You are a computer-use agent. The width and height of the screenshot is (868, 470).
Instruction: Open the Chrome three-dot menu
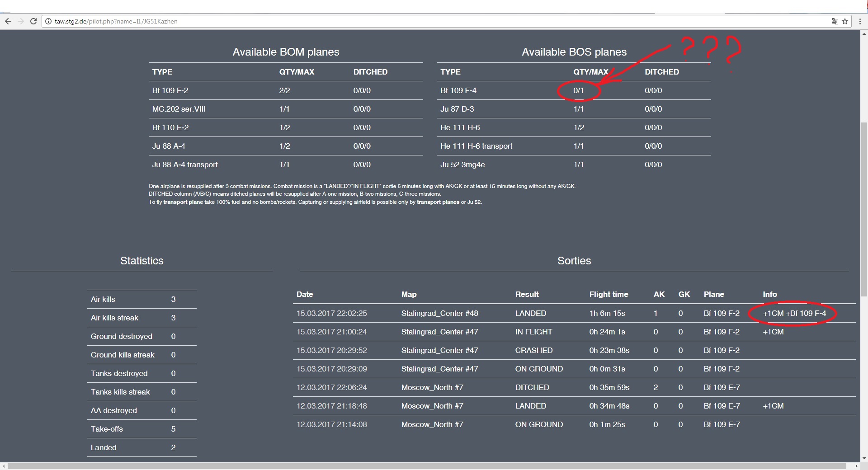click(x=859, y=21)
